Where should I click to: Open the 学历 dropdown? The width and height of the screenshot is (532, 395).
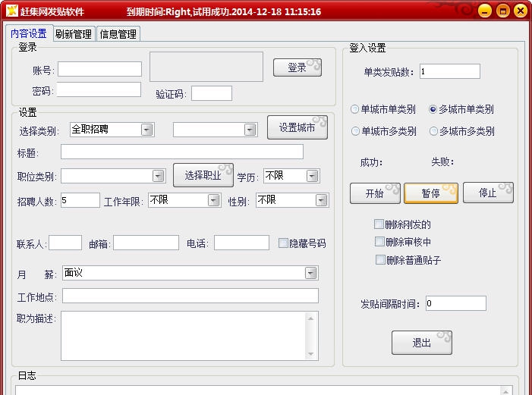point(291,176)
